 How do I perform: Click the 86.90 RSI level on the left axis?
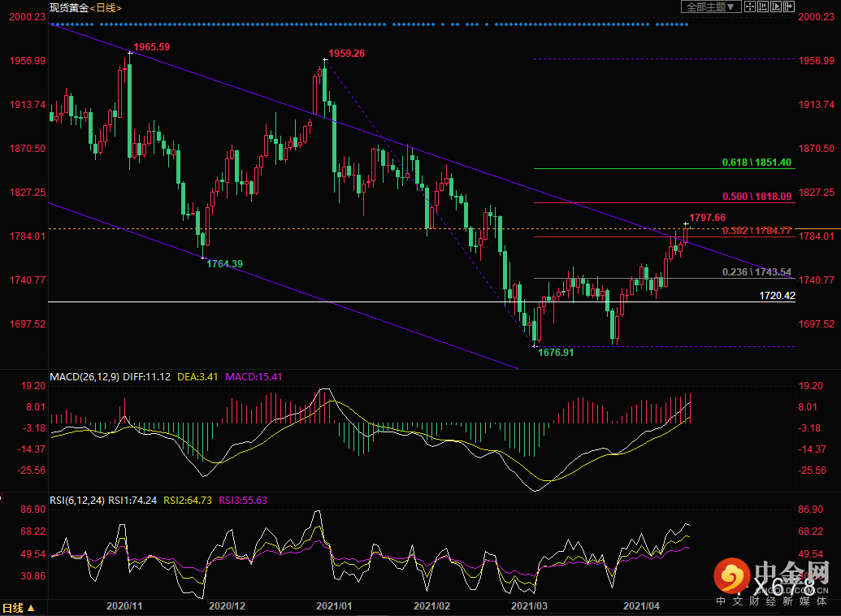(33, 510)
